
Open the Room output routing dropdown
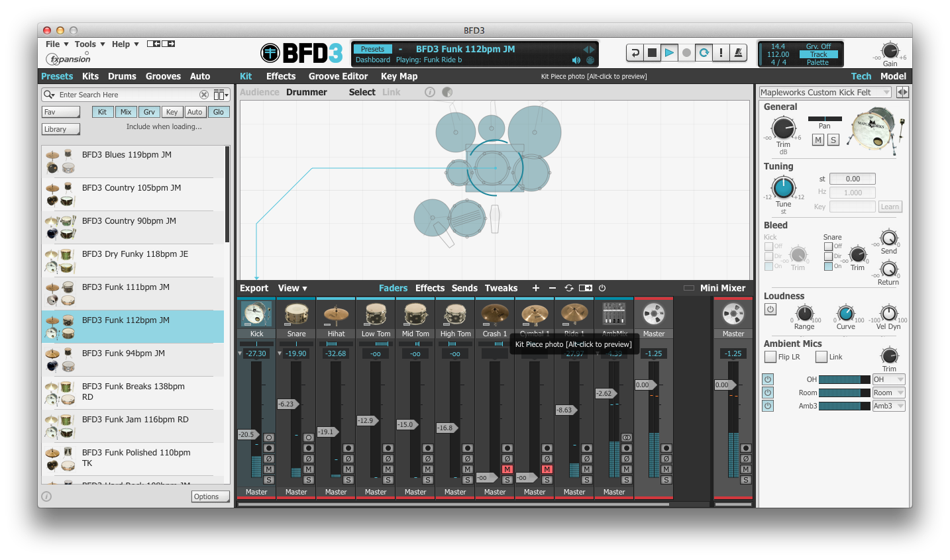click(888, 393)
